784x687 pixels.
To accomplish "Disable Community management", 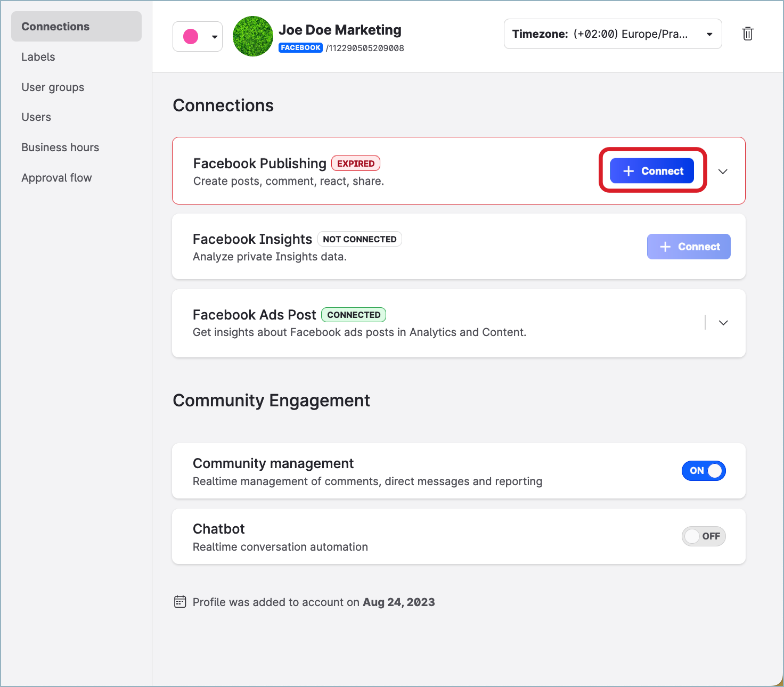I will [x=704, y=471].
